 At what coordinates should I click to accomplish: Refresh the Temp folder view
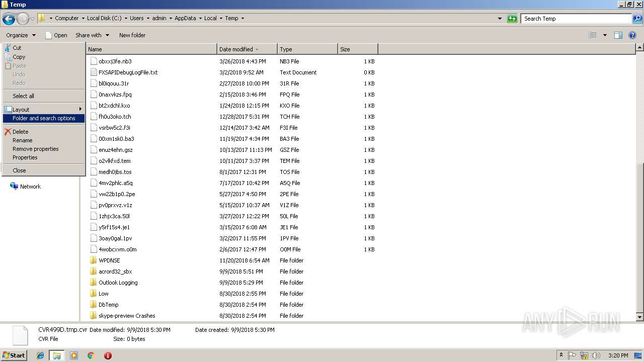coord(512,19)
